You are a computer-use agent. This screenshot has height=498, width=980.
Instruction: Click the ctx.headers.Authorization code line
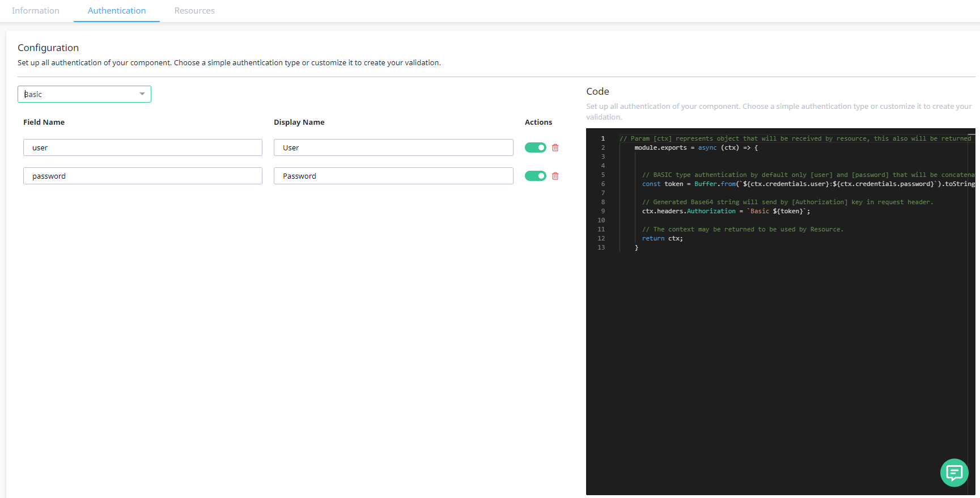(x=726, y=211)
